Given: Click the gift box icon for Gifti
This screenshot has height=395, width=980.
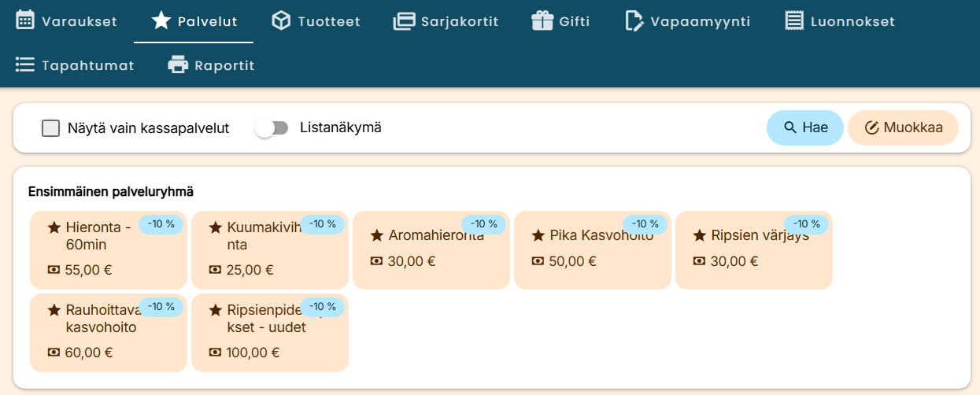Looking at the screenshot, I should tap(542, 21).
